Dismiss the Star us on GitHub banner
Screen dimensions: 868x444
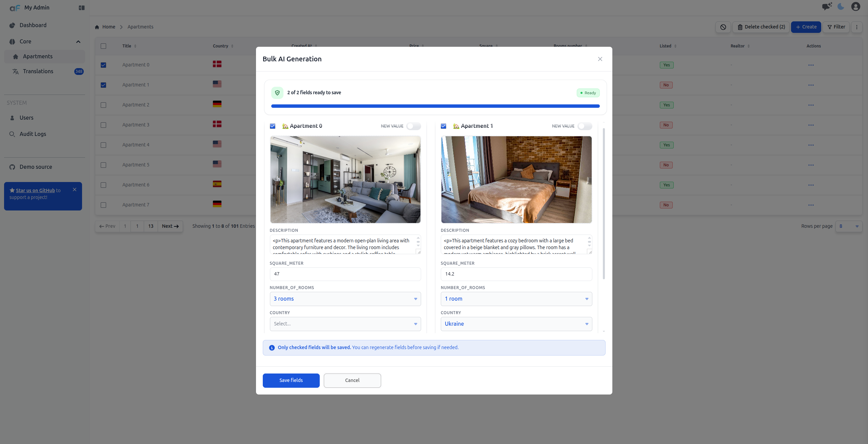click(x=75, y=190)
